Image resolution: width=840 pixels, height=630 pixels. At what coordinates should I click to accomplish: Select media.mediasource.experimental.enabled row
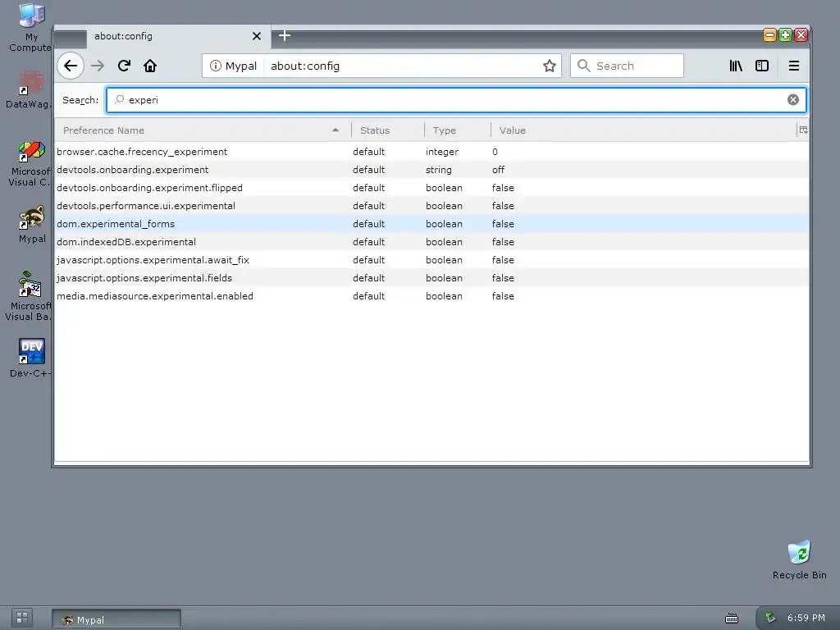(431, 296)
